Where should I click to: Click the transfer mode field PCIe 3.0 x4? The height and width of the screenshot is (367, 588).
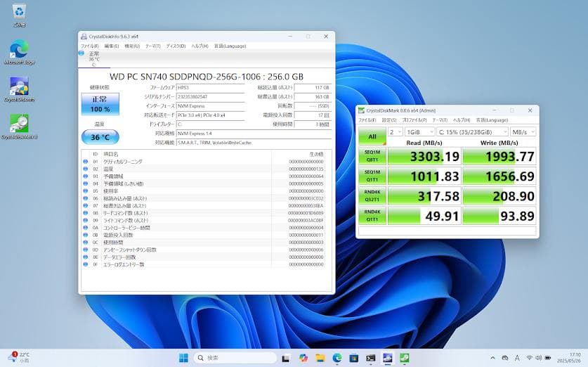coord(210,115)
